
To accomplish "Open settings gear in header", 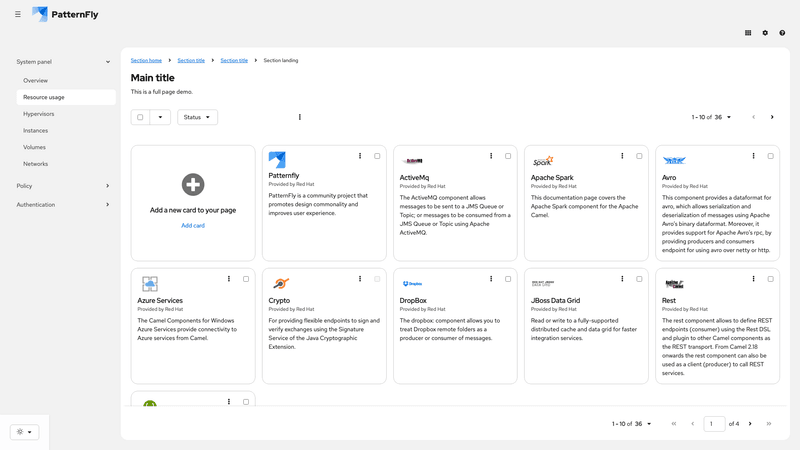I will click(765, 33).
